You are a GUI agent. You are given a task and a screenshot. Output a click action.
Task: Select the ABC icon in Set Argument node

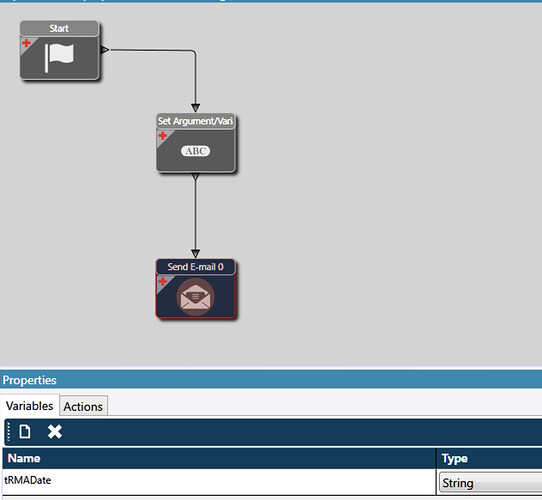195,151
